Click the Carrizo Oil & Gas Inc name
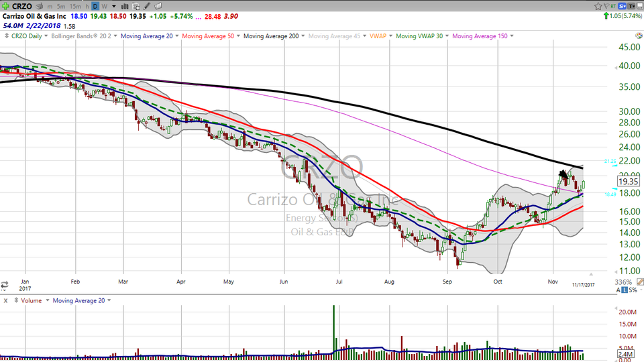Viewport: 644px width, 362px height. 34,16
